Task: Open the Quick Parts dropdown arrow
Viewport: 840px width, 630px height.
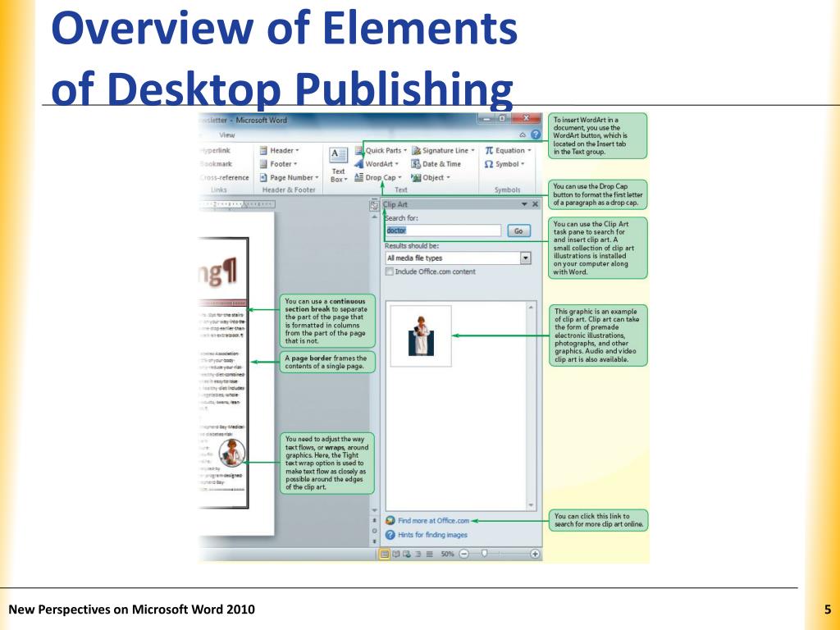Action: pyautogui.click(x=405, y=151)
